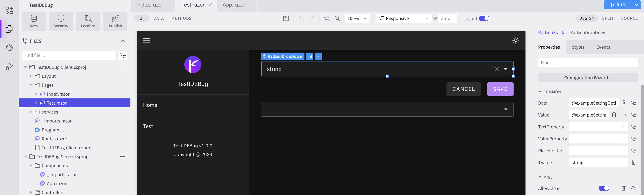This screenshot has height=195, width=644.
Task: Expand the Controllers folder
Action: tap(31, 192)
